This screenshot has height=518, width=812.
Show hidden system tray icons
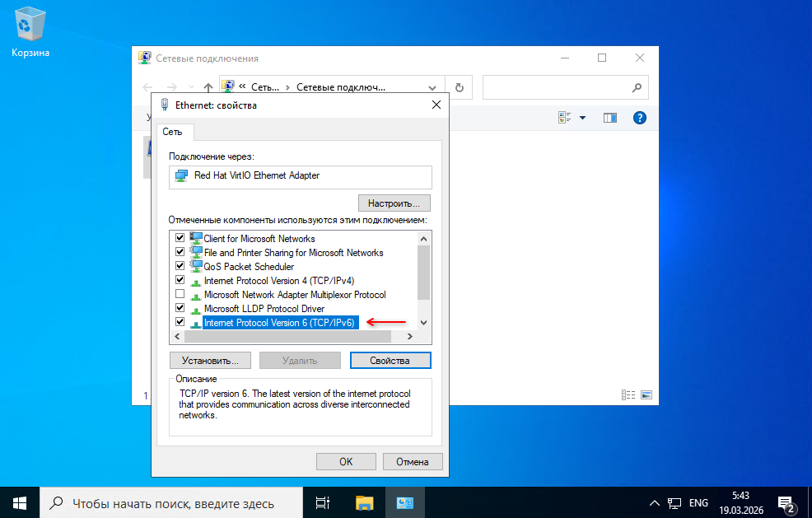tap(655, 502)
